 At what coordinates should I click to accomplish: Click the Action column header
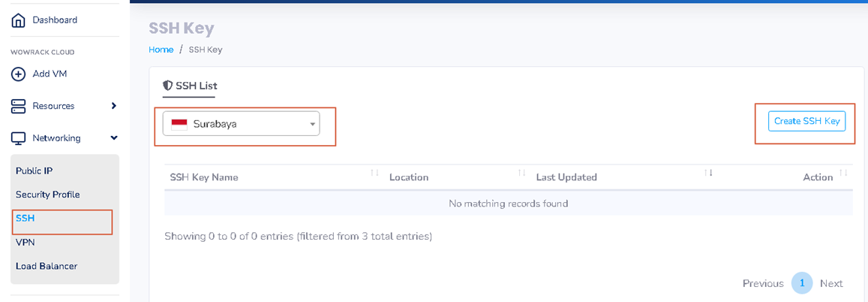tap(818, 177)
